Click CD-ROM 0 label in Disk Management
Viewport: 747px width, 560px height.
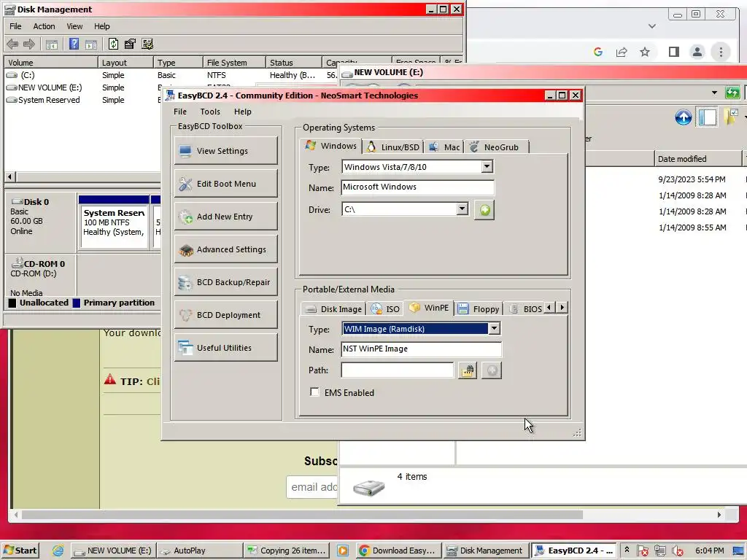(x=44, y=264)
